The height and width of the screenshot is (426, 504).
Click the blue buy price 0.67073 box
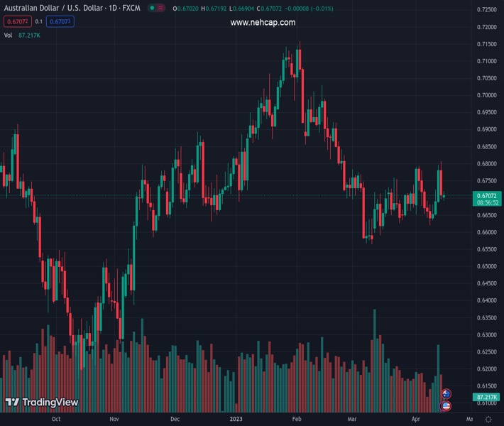(60, 21)
